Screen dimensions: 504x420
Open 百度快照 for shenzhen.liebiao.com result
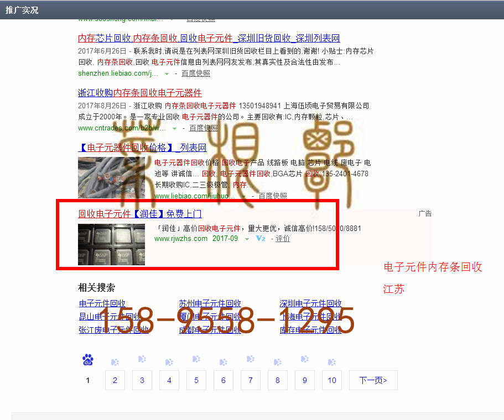click(196, 73)
